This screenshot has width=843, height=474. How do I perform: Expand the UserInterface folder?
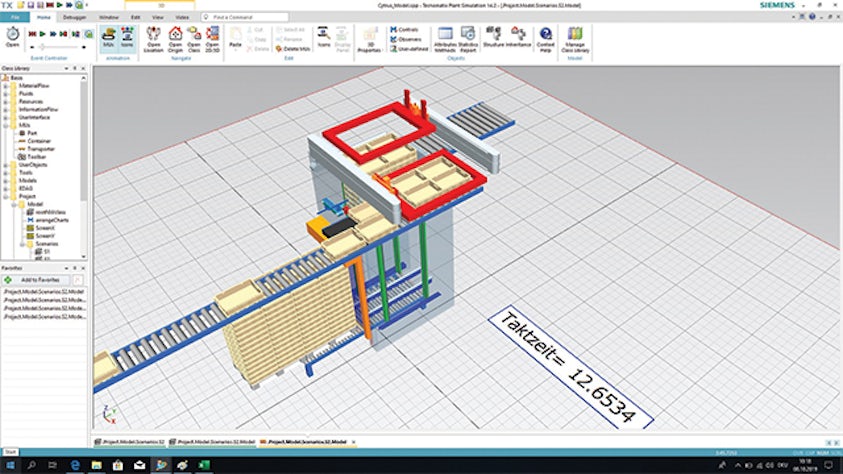point(5,117)
